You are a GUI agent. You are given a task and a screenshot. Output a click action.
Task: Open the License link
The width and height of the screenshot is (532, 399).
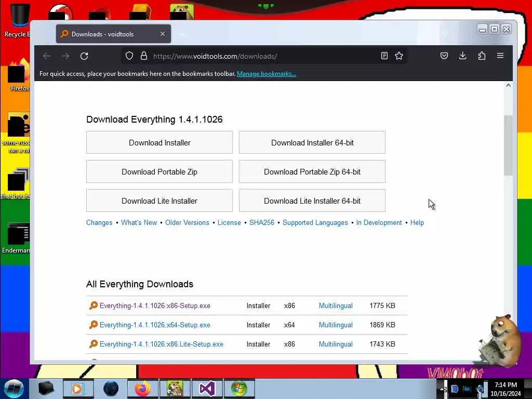229,222
